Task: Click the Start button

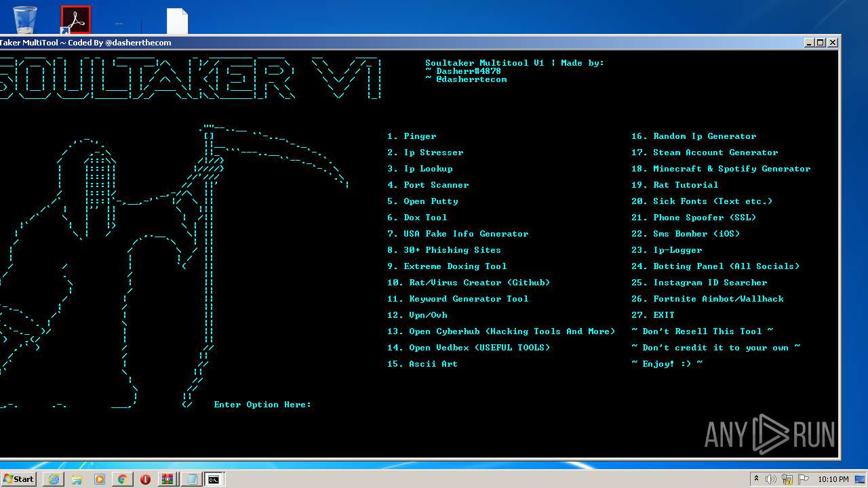Action: 18,479
